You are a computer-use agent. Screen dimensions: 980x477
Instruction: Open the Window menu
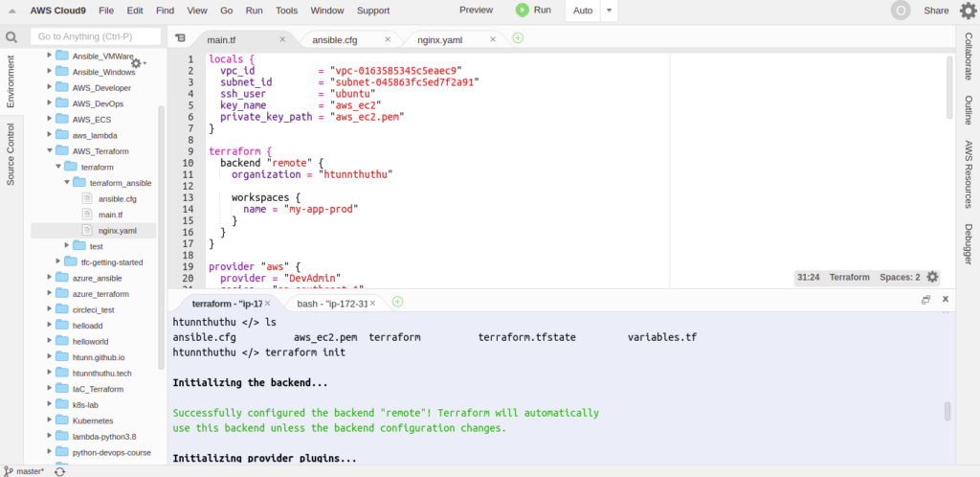327,11
